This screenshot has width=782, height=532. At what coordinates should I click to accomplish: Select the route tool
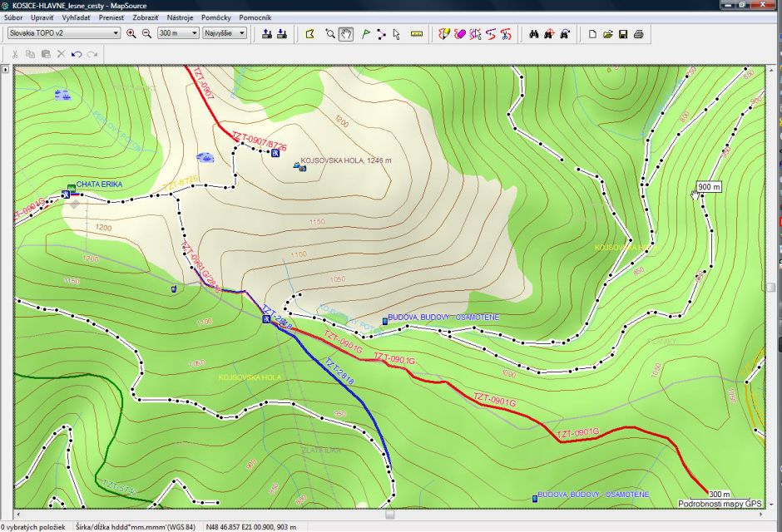[381, 34]
